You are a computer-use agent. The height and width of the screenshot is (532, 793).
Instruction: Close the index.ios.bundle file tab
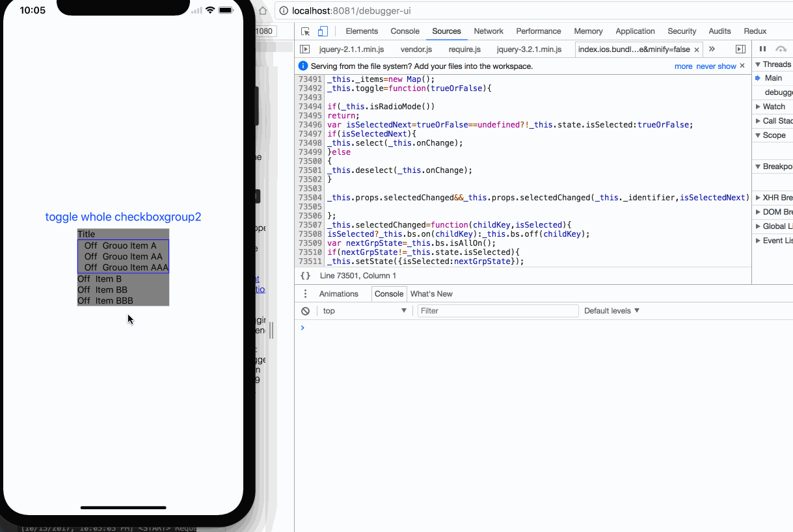697,49
